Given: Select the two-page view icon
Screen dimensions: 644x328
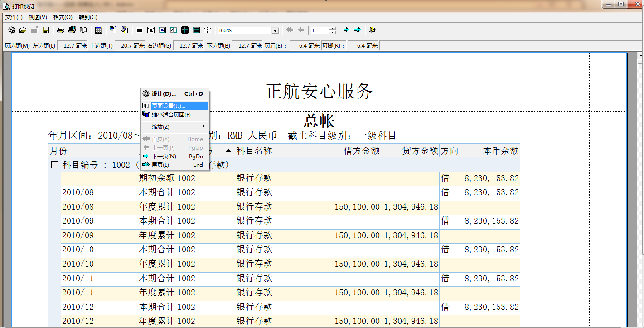Looking at the screenshot, I should pyautogui.click(x=174, y=30).
